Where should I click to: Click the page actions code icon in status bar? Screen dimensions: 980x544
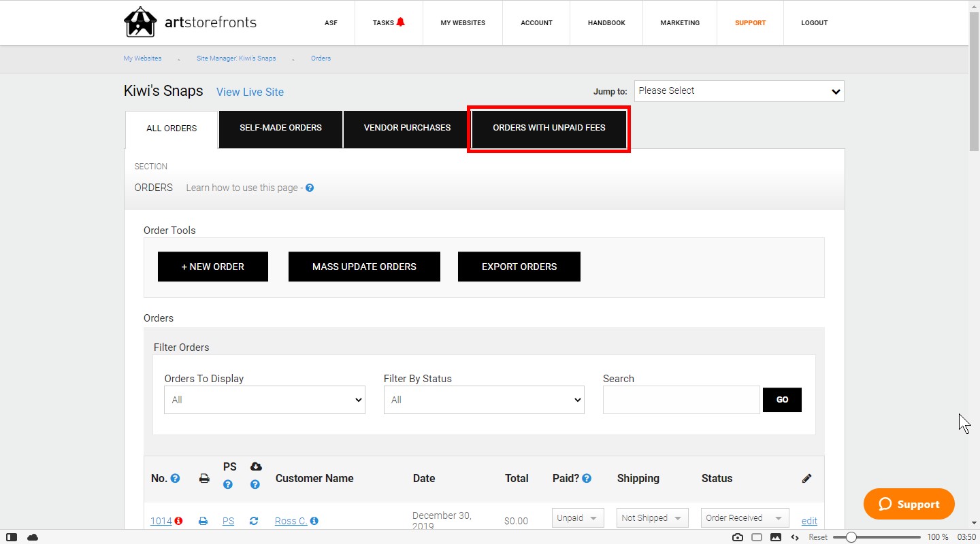pyautogui.click(x=794, y=537)
